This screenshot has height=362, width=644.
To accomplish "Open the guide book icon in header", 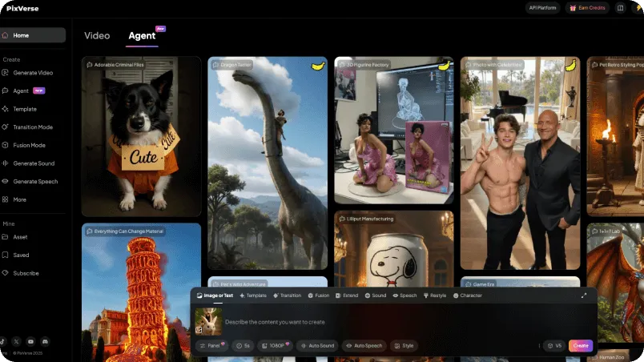I will [620, 8].
